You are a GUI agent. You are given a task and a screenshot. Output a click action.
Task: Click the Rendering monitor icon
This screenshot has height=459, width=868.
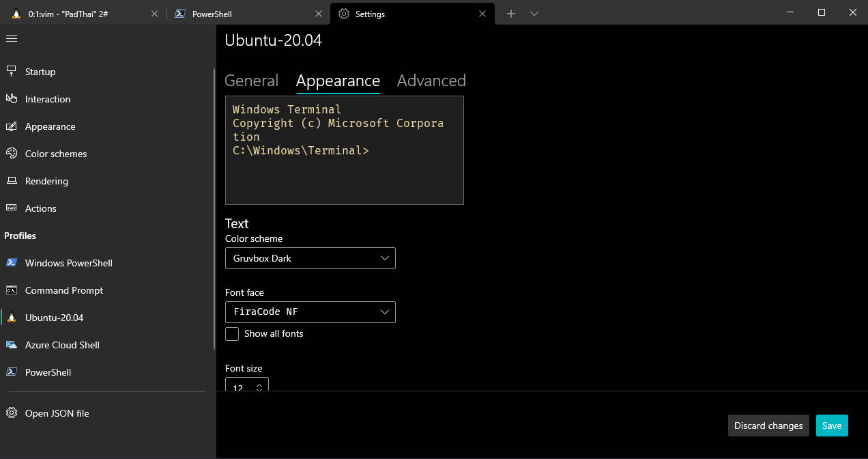12,181
